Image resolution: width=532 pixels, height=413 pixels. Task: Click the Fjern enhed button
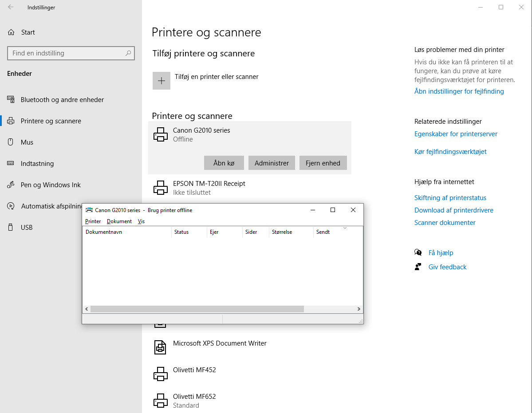pos(323,162)
